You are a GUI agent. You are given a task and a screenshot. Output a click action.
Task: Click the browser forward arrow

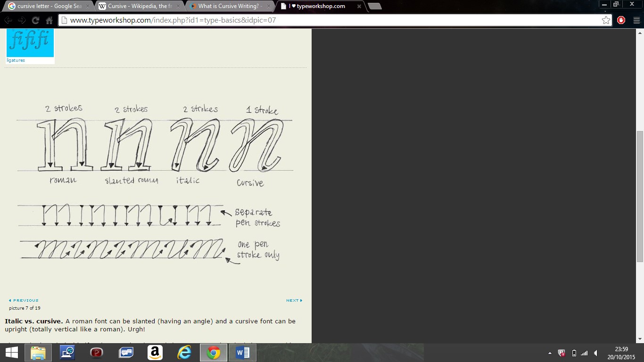tap(22, 20)
